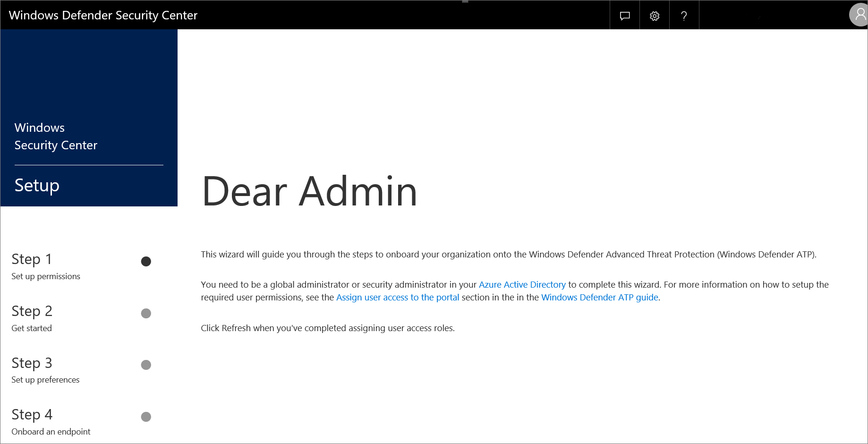Click the Dear Admin heading

(309, 191)
